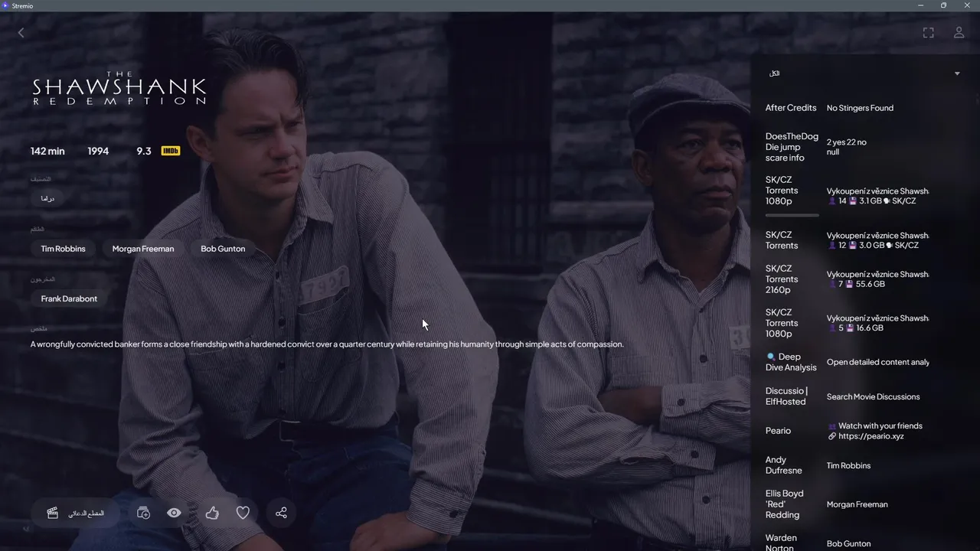Share the movie
Screen dimensions: 980x551
pos(281,513)
